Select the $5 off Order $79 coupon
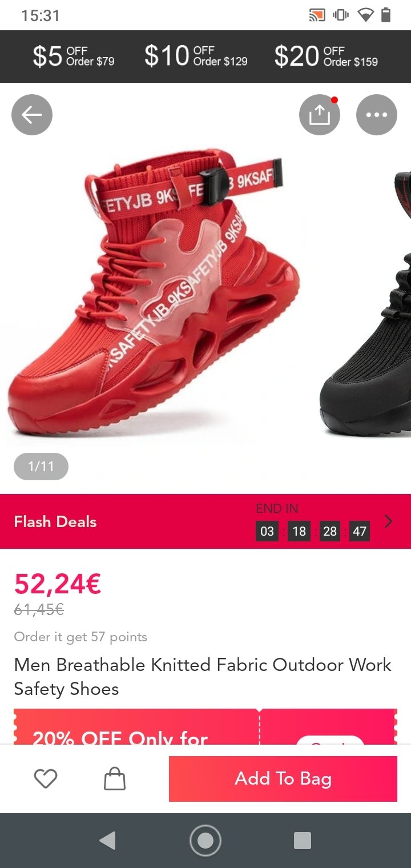The width and height of the screenshot is (411, 868). click(x=74, y=56)
